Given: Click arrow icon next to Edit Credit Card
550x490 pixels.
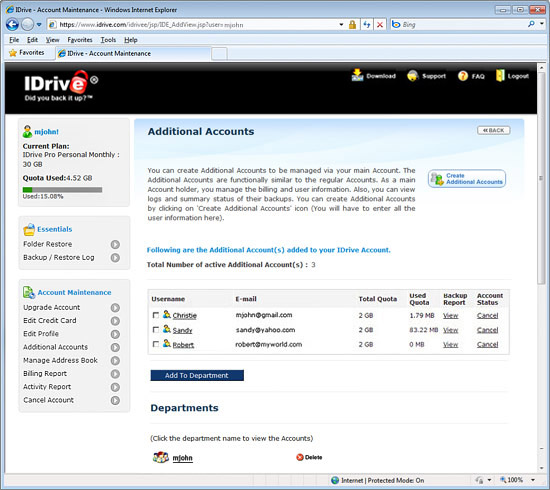Looking at the screenshot, I should 115,321.
